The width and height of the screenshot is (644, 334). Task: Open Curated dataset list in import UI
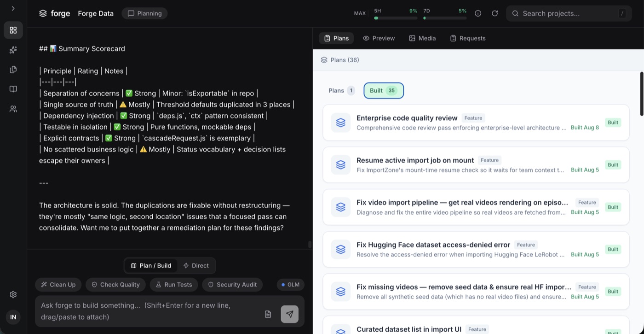[x=476, y=325]
